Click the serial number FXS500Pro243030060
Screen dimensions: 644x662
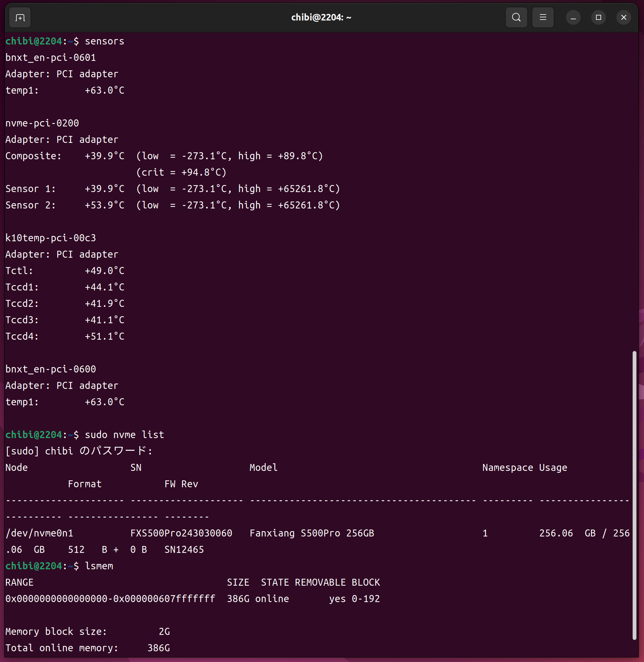coord(181,533)
